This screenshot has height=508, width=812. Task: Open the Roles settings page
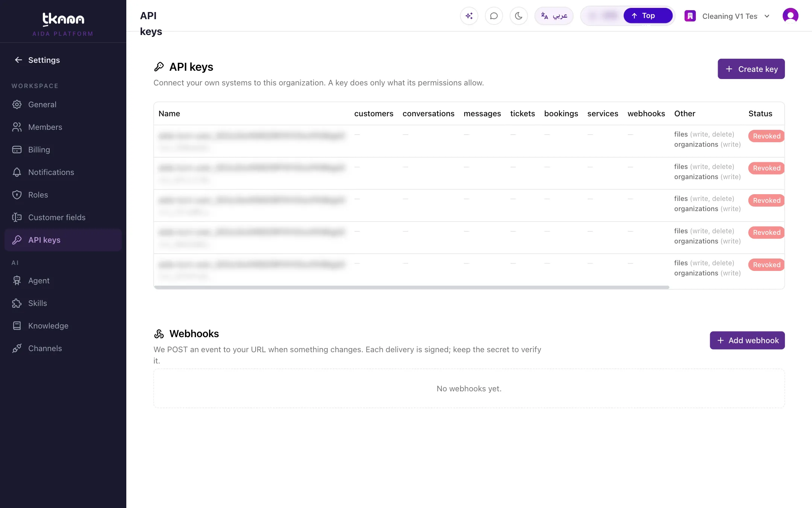tap(63, 195)
